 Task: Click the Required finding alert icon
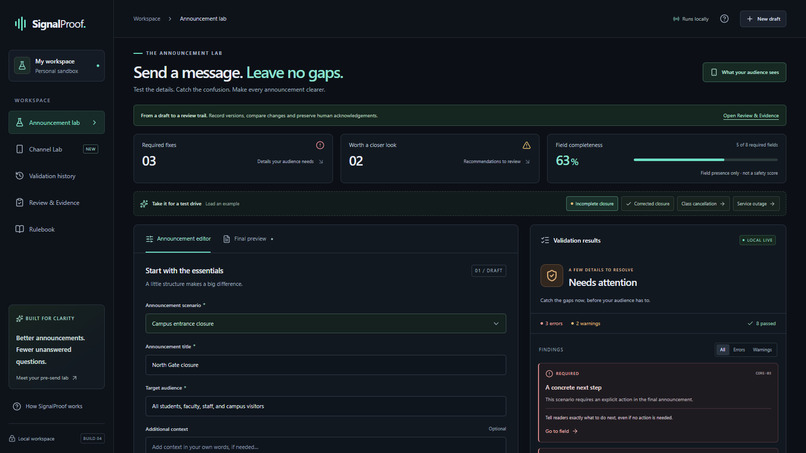click(x=549, y=374)
